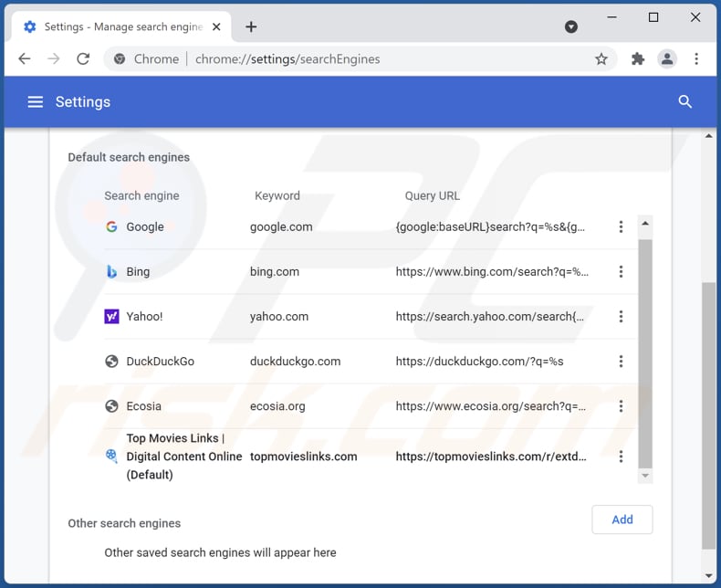
Task: Select the Settings - Manage search engines tab
Action: click(122, 26)
